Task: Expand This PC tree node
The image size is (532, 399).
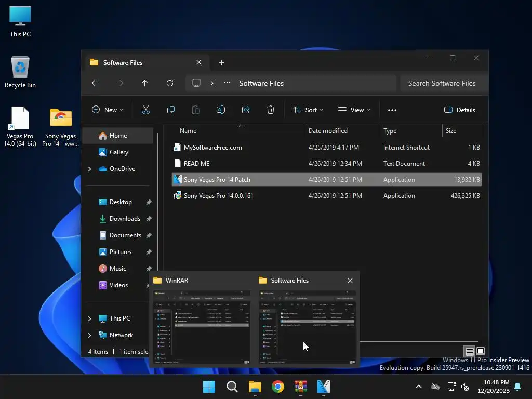Action: click(89, 318)
